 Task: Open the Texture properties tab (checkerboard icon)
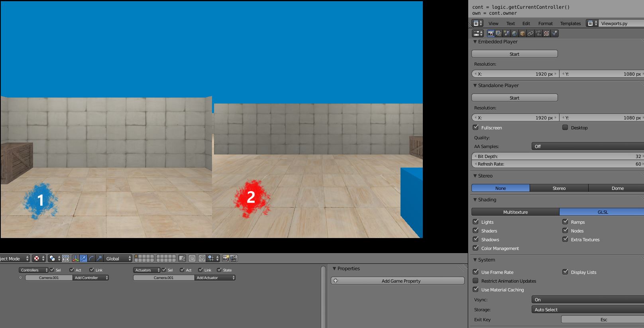(546, 33)
